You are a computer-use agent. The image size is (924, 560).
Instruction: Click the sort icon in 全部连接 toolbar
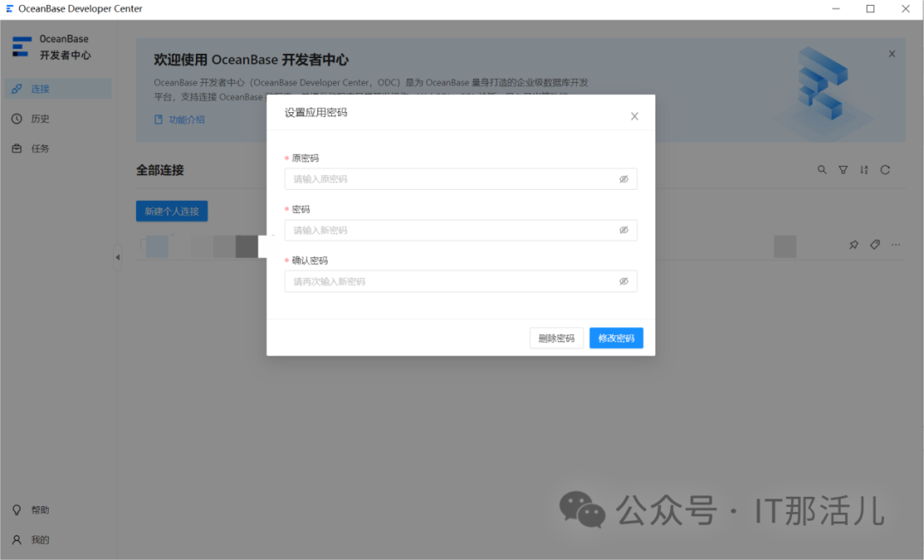point(864,169)
